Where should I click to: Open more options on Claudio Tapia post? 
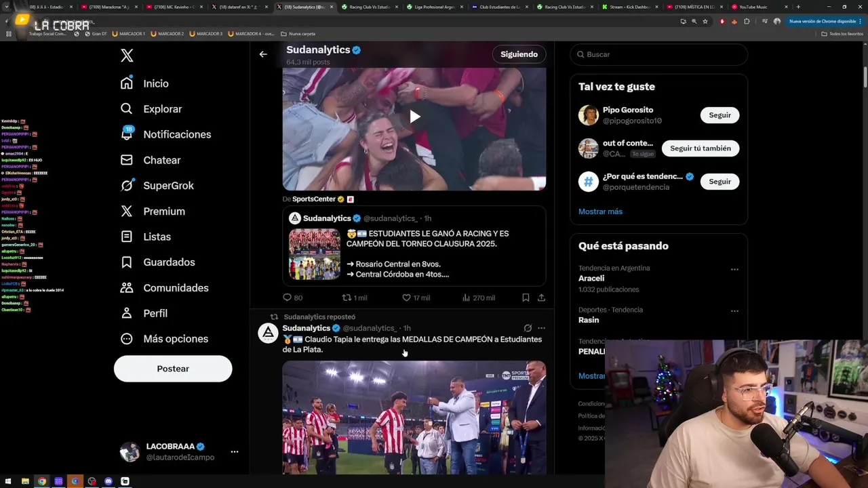pos(541,328)
